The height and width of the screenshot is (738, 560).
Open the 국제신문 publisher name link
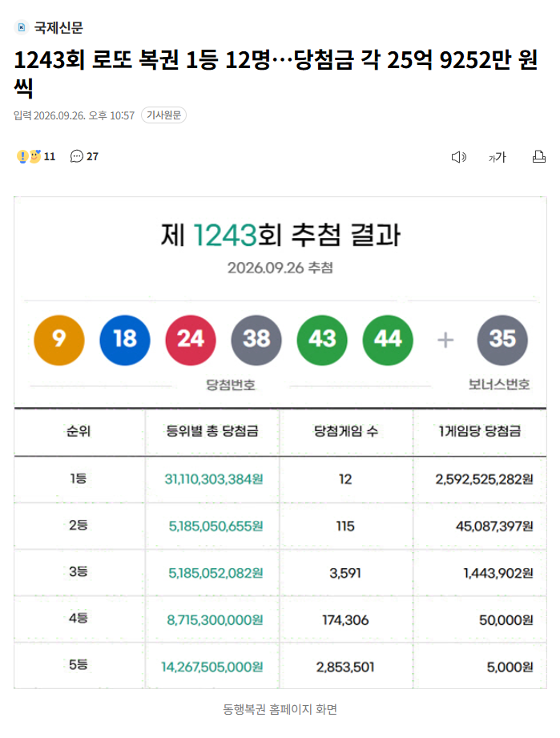pyautogui.click(x=58, y=28)
